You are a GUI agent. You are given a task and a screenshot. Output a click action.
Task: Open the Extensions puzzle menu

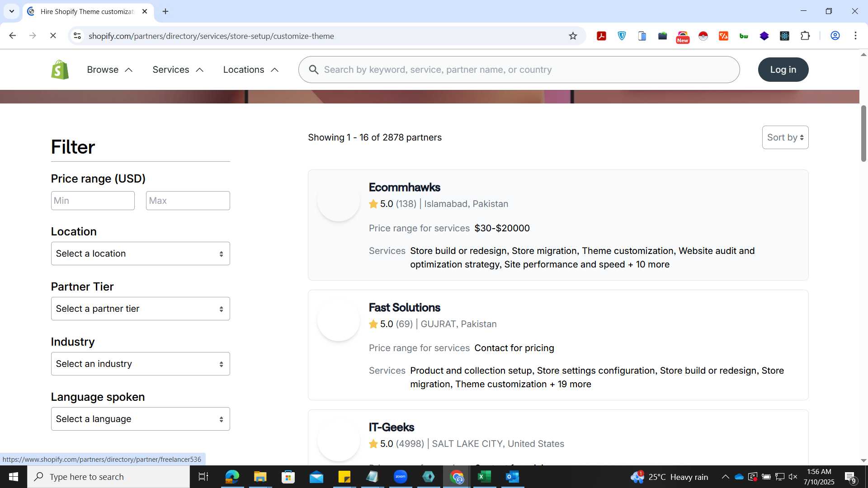coord(805,36)
